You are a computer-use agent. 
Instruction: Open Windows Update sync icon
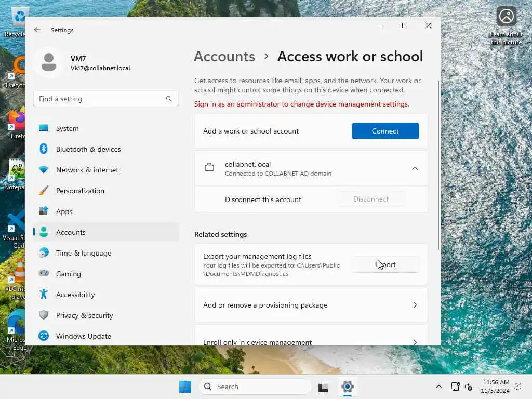point(44,336)
